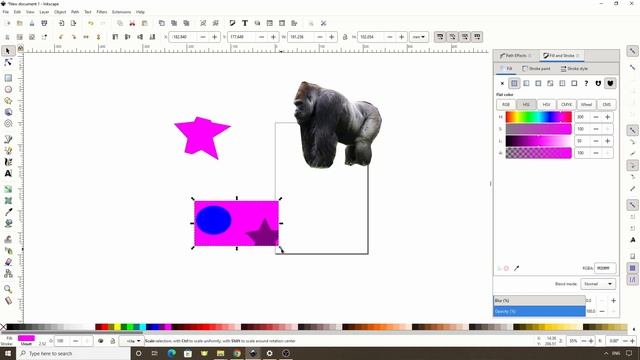Click the Cut scissors icon

click(x=132, y=23)
